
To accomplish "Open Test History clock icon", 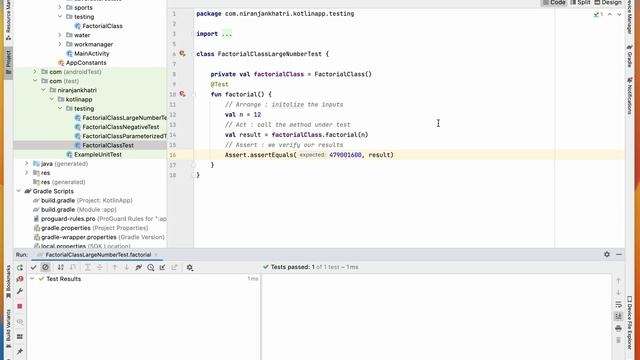I will pyautogui.click(x=151, y=267).
